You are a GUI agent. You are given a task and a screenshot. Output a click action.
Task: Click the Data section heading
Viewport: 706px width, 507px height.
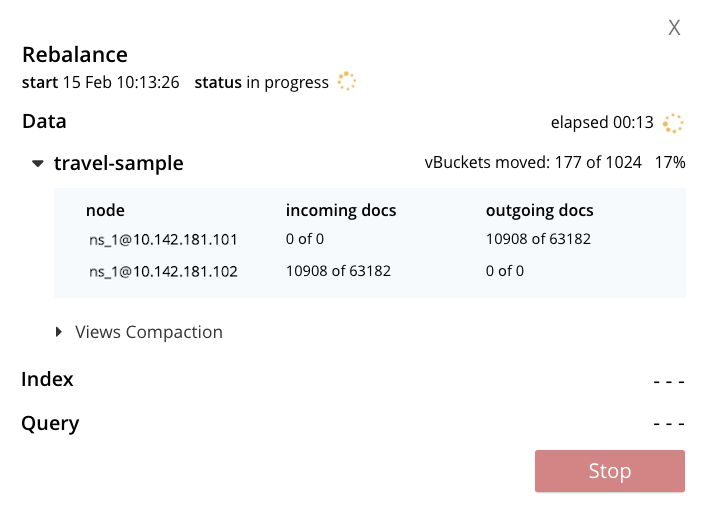click(44, 122)
